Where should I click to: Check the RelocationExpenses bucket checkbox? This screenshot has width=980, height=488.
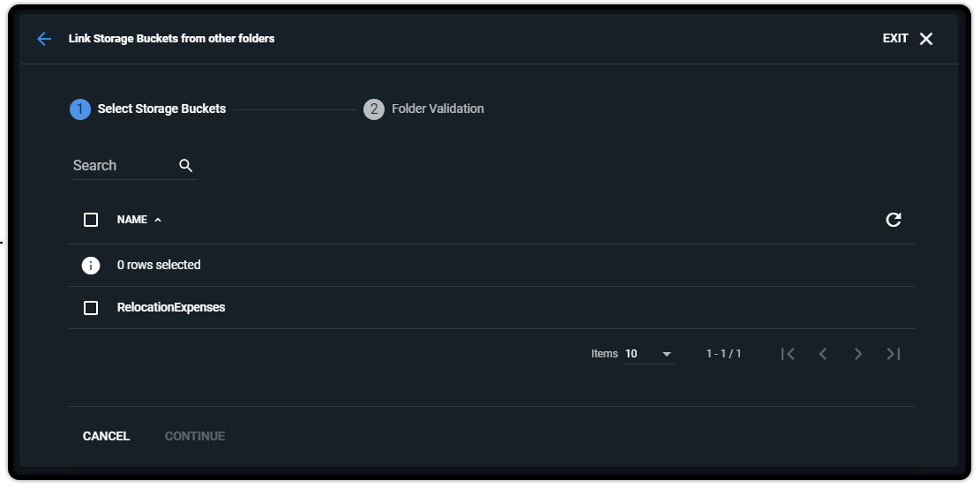pos(91,308)
